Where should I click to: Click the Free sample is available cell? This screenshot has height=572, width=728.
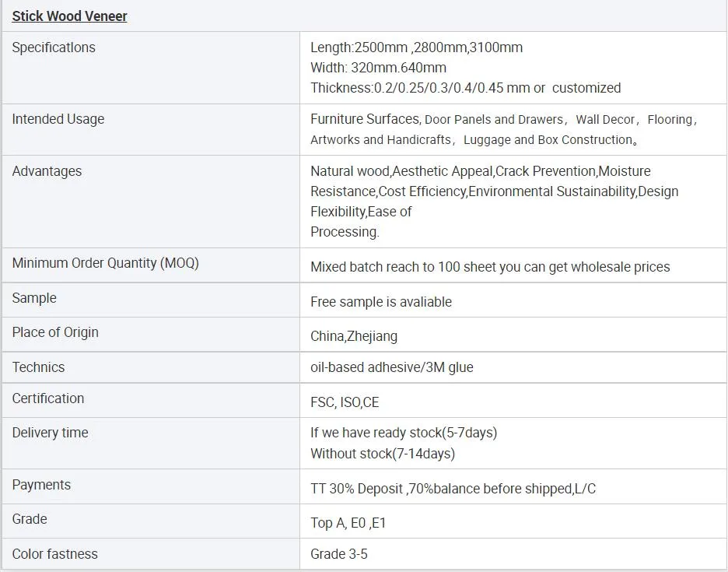pos(381,302)
